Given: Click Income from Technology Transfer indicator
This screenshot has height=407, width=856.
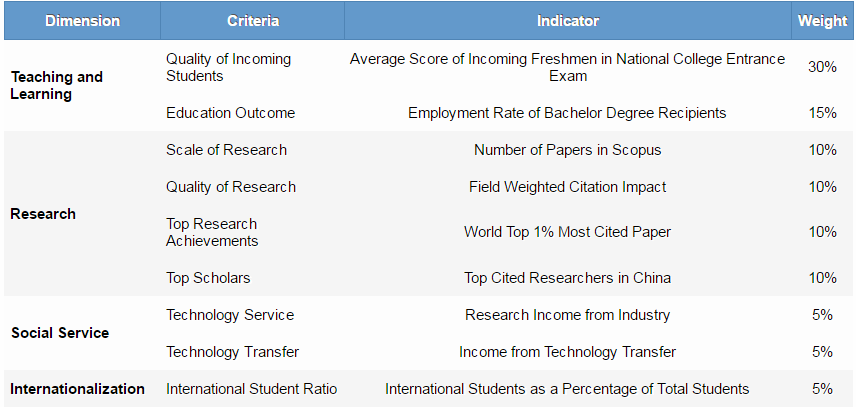Looking at the screenshot, I should tap(567, 352).
